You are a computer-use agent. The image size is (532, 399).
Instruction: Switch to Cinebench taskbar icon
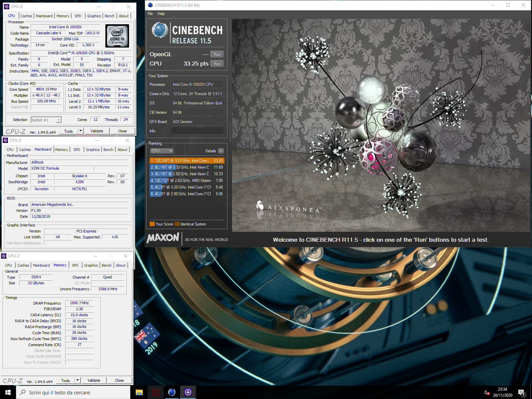click(172, 392)
